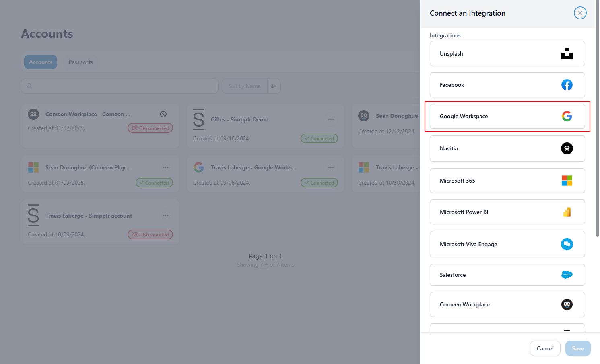
Task: Open the Travis Laberge - Google Works options menu
Action: [331, 167]
